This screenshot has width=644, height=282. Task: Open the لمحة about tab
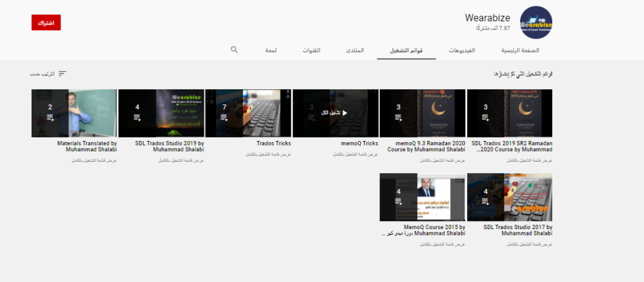coord(270,50)
